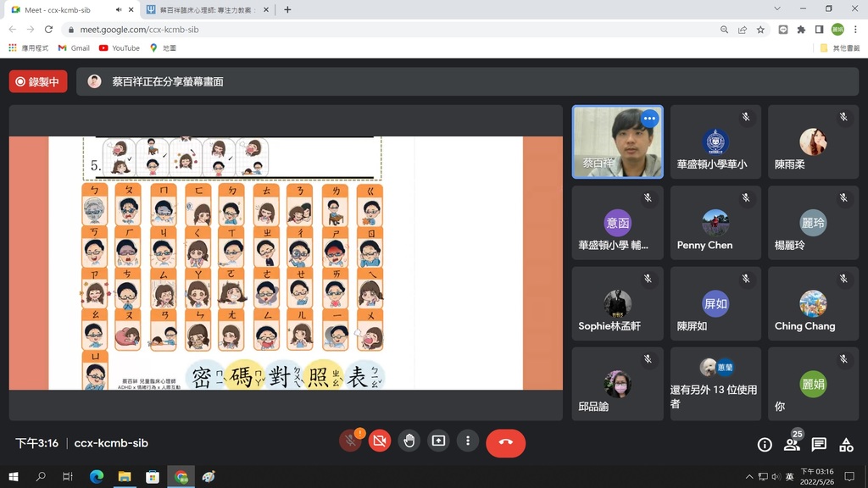
Task: Open Chrome tab search dropdown arrow
Action: click(777, 8)
